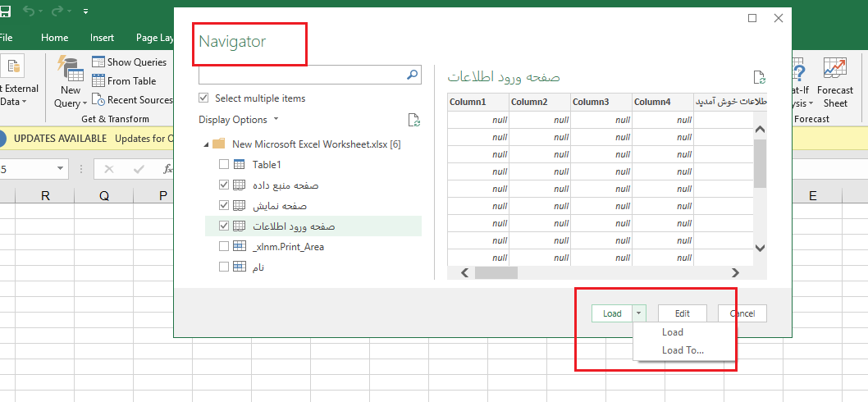Click the preview vertical scrollbar thumb
Image resolution: width=868 pixels, height=402 pixels.
coord(760,163)
